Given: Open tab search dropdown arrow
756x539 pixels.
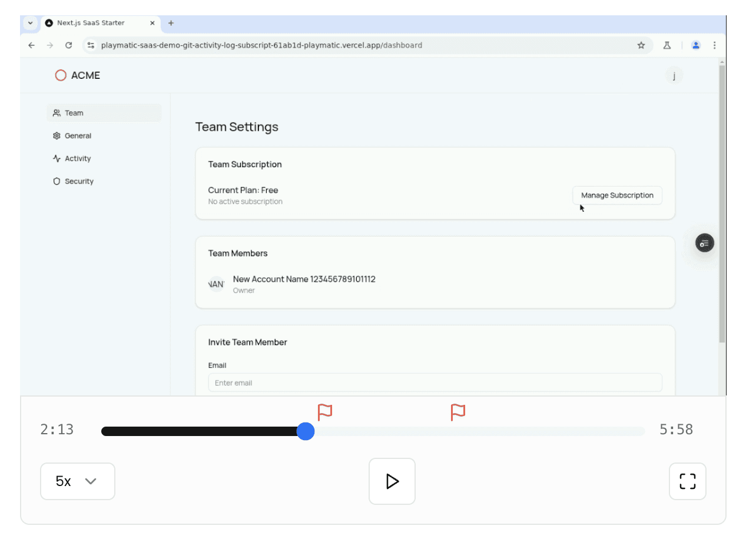Looking at the screenshot, I should pyautogui.click(x=31, y=23).
